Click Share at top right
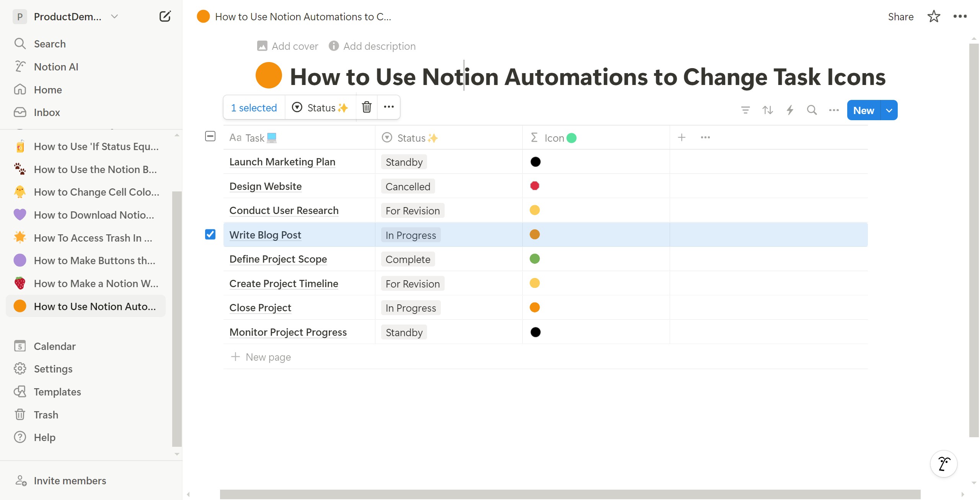The height and width of the screenshot is (500, 980). pyautogui.click(x=900, y=16)
